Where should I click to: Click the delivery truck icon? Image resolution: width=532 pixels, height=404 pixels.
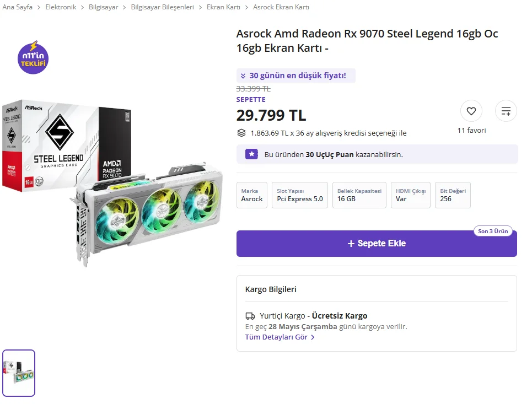click(x=250, y=316)
